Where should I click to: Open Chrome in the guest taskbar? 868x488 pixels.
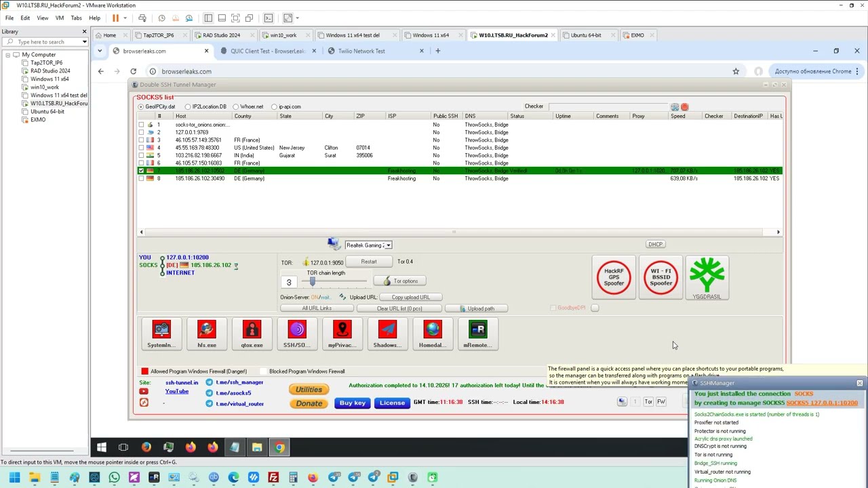pos(279,447)
